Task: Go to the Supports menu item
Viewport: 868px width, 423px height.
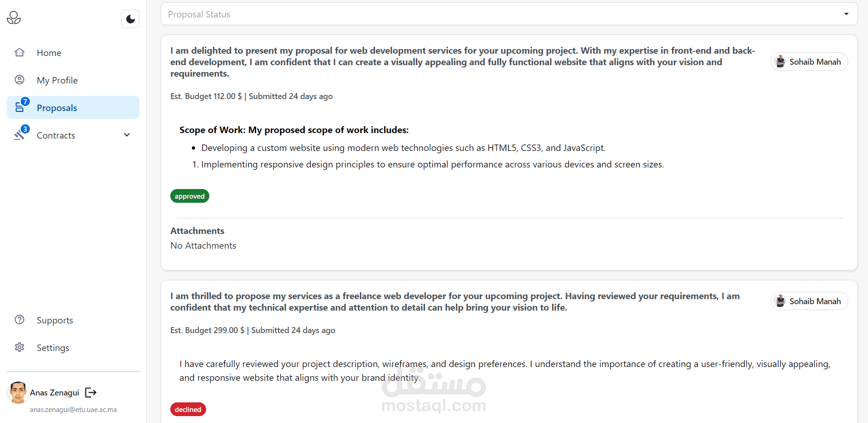Action: [55, 320]
